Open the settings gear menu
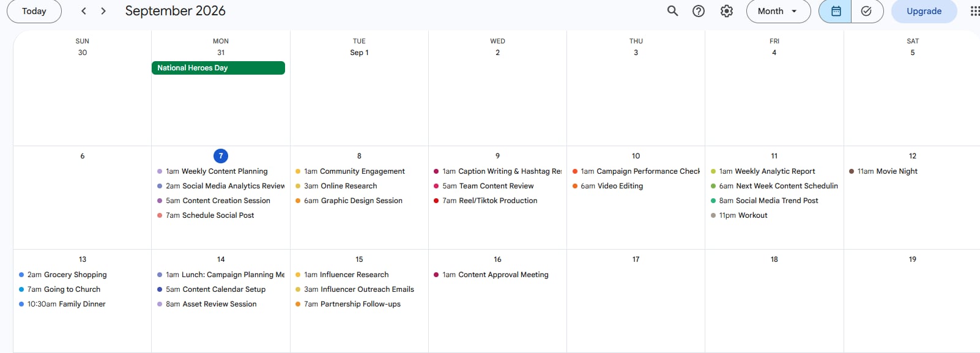This screenshot has height=353, width=980. 727,11
